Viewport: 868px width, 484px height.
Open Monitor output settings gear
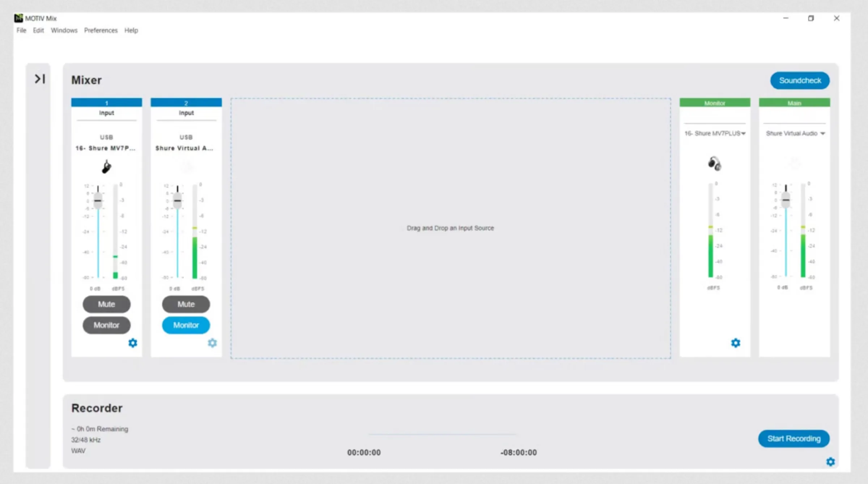(736, 343)
